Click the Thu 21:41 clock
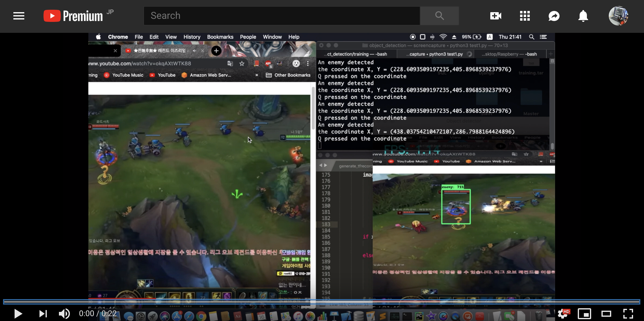This screenshot has height=321, width=644. [x=510, y=37]
